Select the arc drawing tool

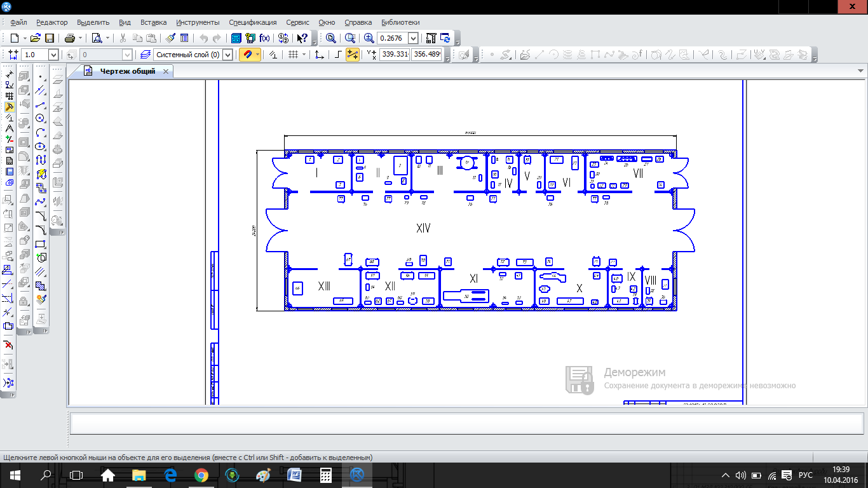pos(41,132)
